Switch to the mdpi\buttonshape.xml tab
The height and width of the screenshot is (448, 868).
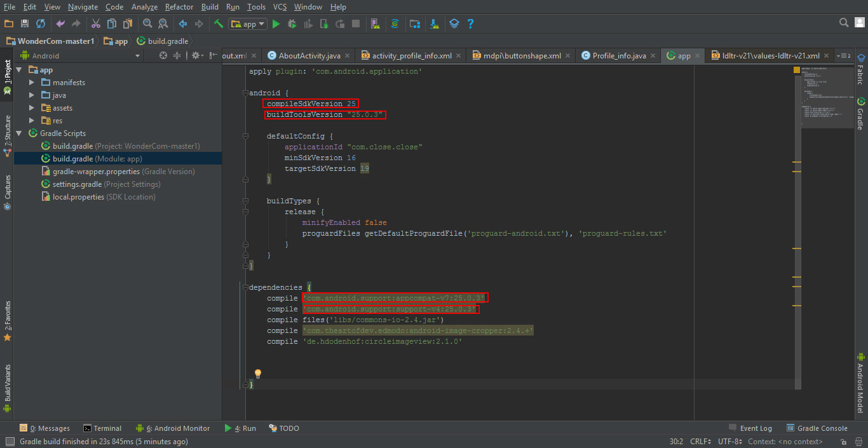(x=522, y=56)
